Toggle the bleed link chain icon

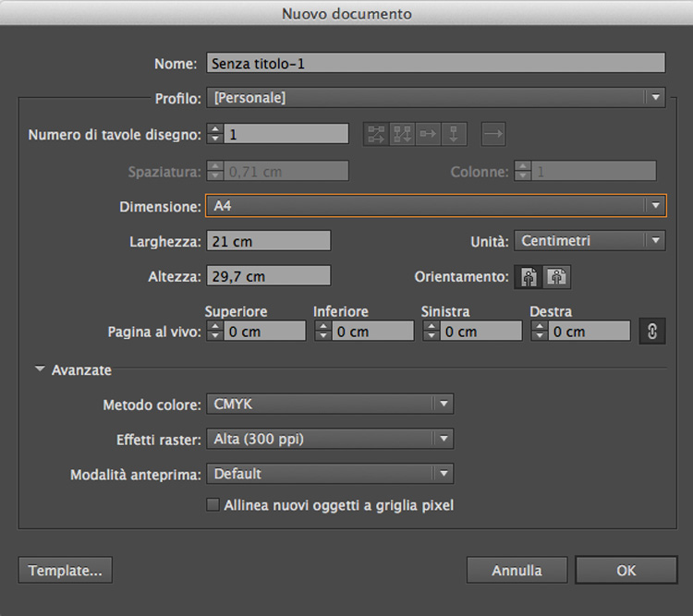651,332
